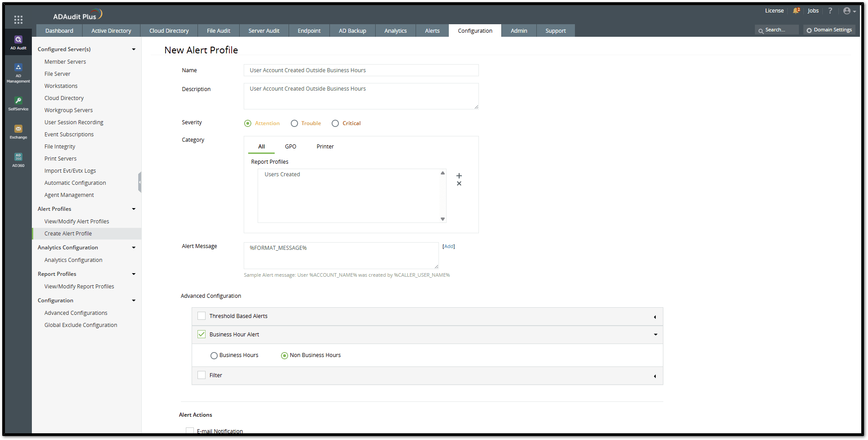Collapse the Report Profiles sidebar section
The height and width of the screenshot is (440, 868).
(134, 274)
